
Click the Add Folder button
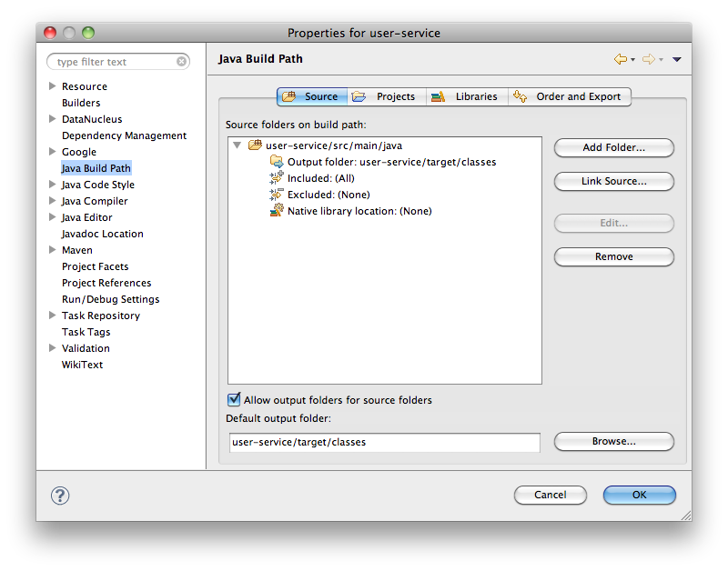point(613,147)
